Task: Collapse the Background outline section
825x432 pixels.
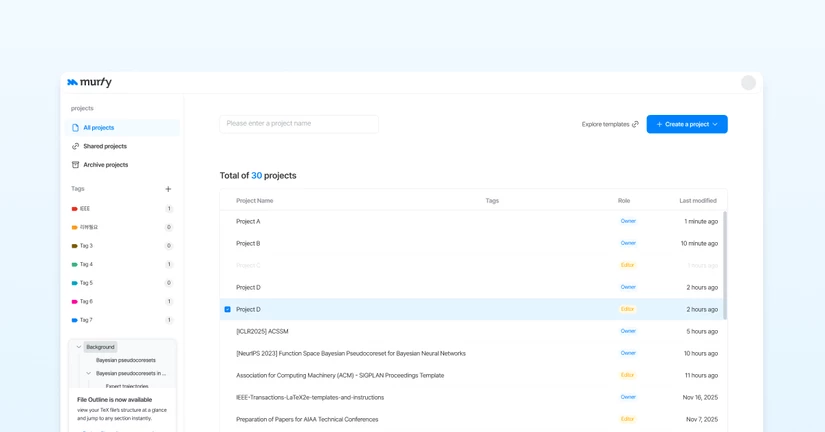Action: click(78, 347)
